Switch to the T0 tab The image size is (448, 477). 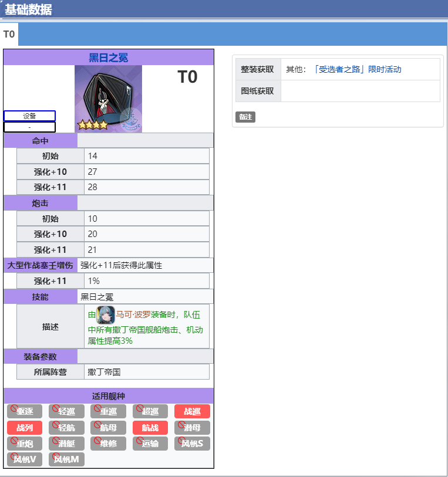(x=9, y=35)
